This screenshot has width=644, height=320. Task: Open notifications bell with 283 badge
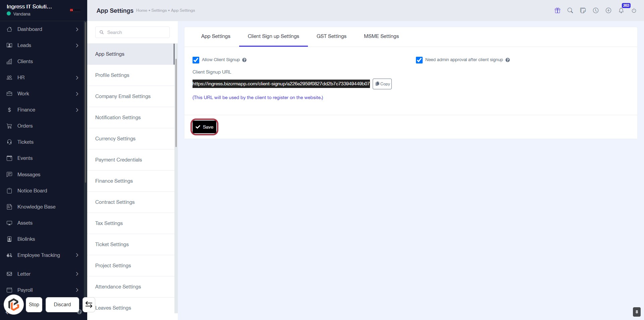621,10
